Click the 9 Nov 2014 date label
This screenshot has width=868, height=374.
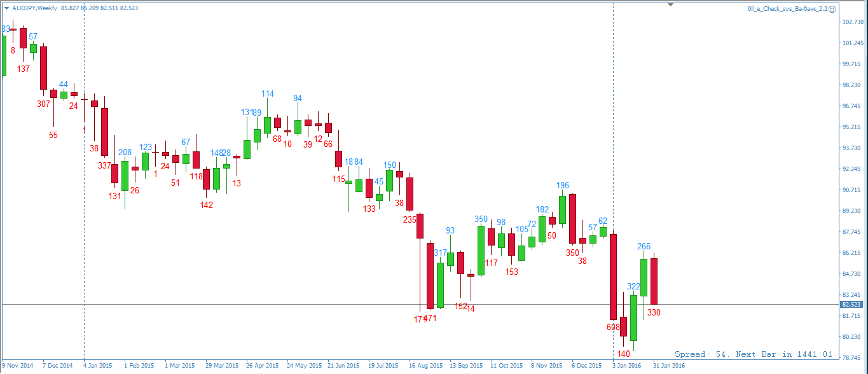[x=18, y=366]
